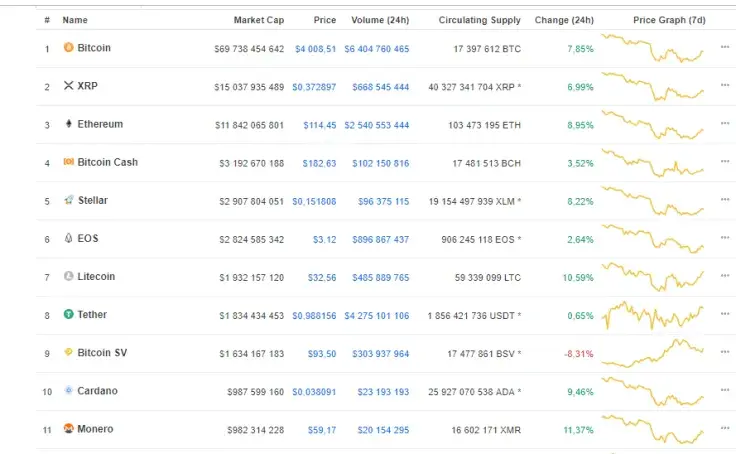This screenshot has width=736, height=454.
Task: Click the Bitcoin Cash logo icon
Action: coord(68,162)
